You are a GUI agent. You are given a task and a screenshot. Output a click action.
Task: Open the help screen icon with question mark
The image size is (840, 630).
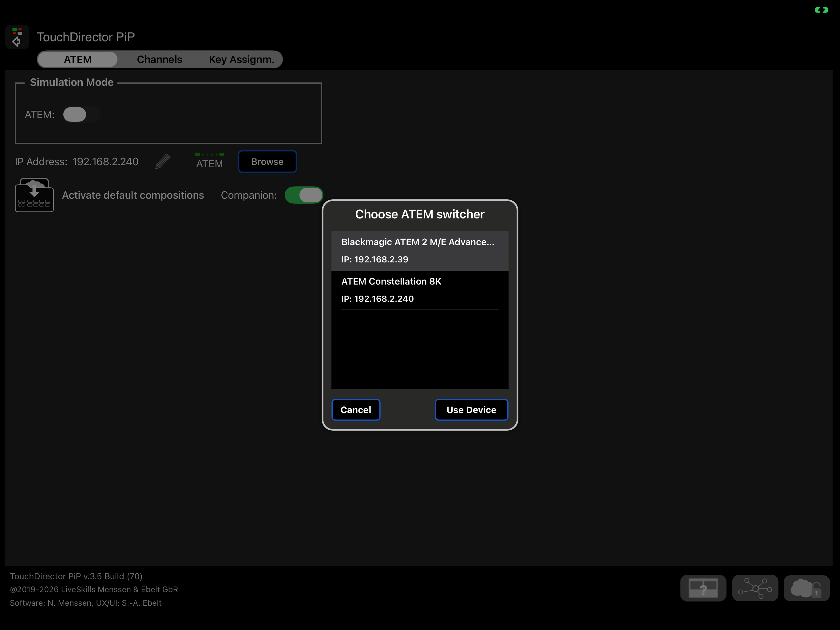click(703, 588)
